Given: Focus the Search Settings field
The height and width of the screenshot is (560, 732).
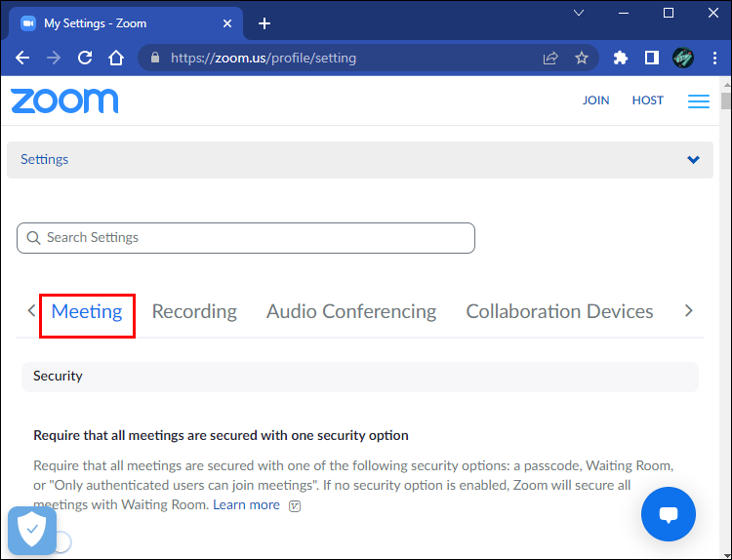Looking at the screenshot, I should pyautogui.click(x=246, y=237).
